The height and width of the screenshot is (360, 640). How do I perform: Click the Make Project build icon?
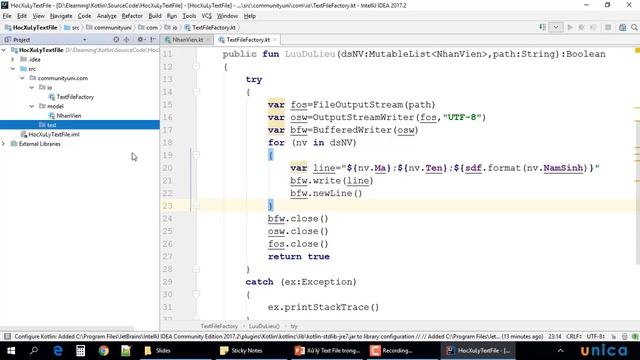click(542, 27)
